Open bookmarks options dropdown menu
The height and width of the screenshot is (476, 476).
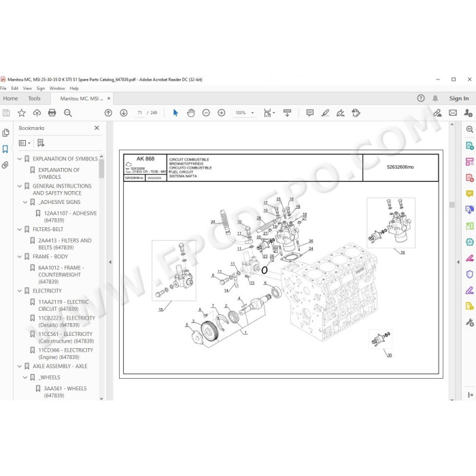24,143
